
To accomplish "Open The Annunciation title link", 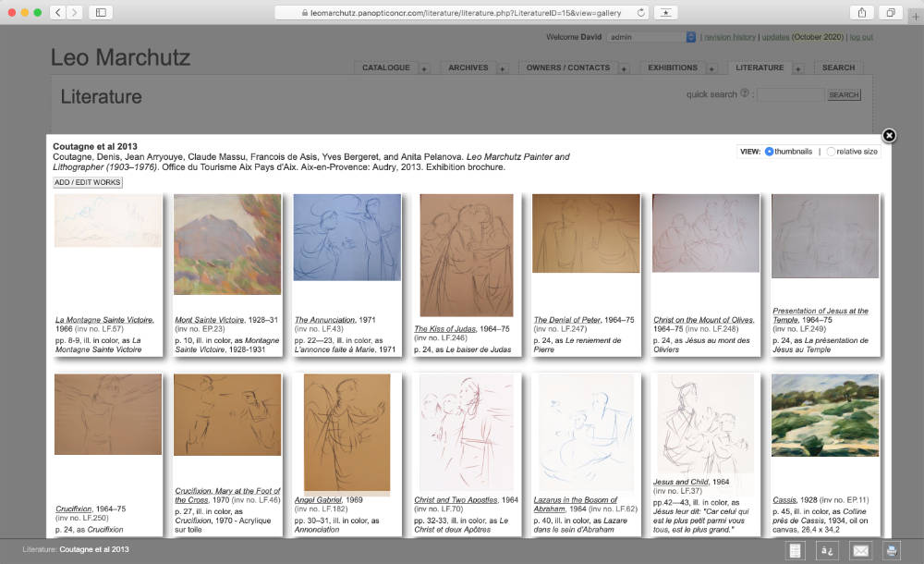I will click(324, 320).
